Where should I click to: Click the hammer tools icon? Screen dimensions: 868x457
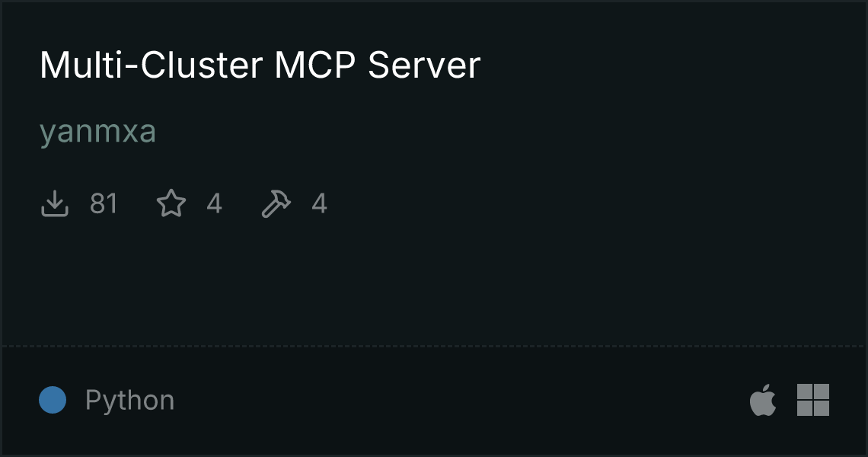click(x=276, y=203)
